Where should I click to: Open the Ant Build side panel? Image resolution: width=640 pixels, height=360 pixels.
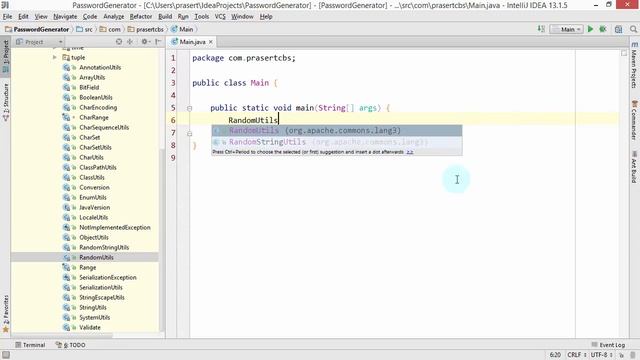click(634, 167)
